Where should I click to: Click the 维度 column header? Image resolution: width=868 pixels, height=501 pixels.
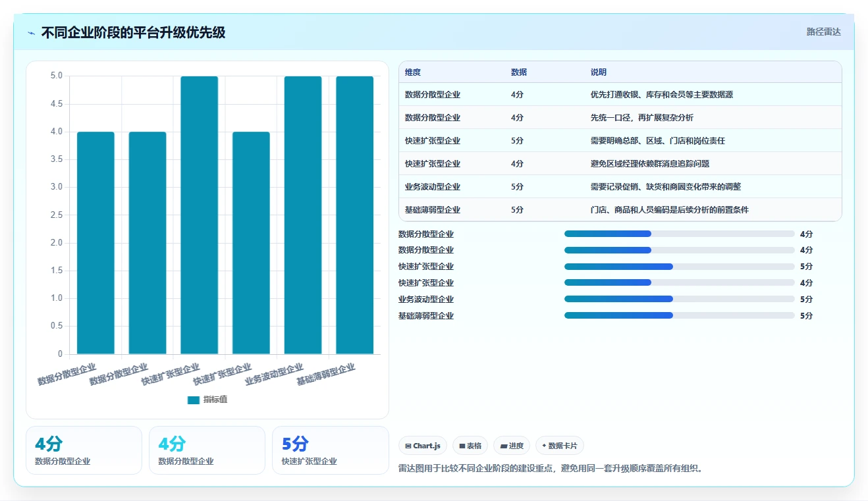point(413,72)
